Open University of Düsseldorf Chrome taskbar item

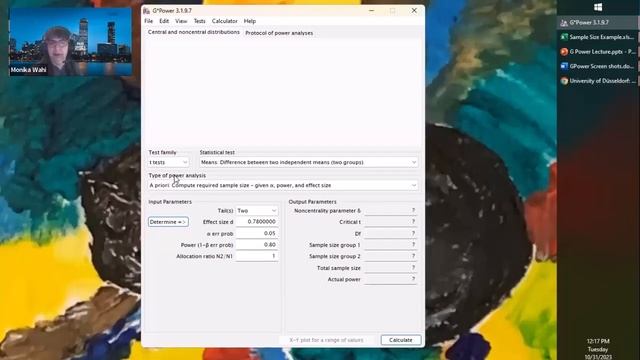598,81
